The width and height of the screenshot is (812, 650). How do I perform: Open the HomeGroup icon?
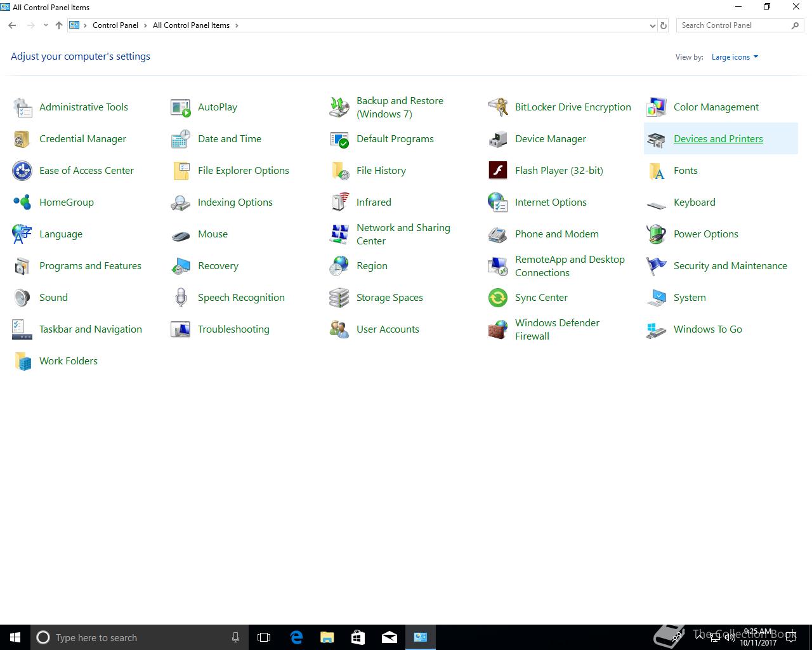[22, 202]
